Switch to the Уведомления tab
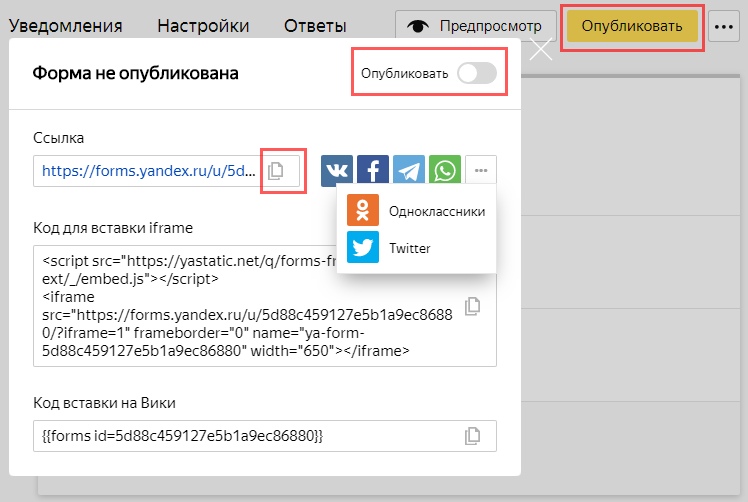Image resolution: width=748 pixels, height=502 pixels. point(68,26)
